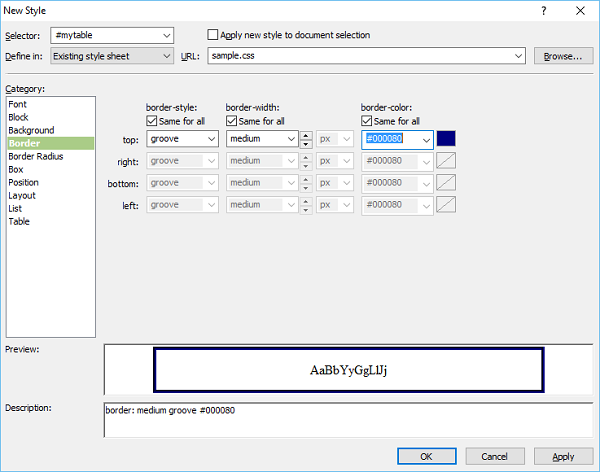Screen dimensions: 600x472
Task: Enable Apply new style to document selection
Action: click(x=212, y=35)
